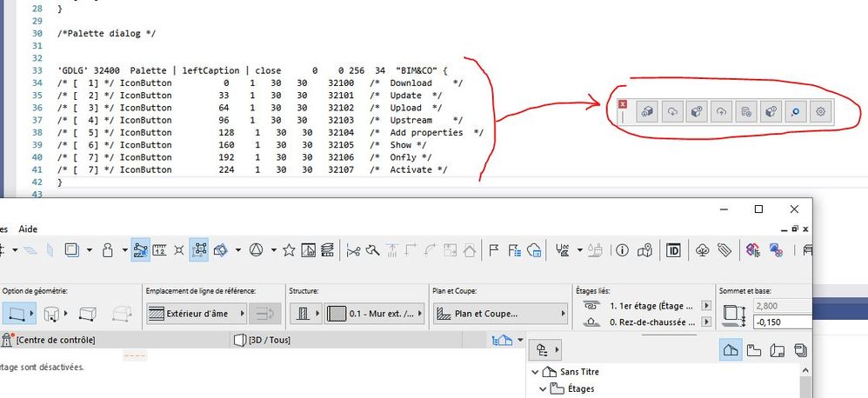The image size is (868, 398).
Task: Open Extérieur d'âme reference line dropdown
Action: 197,314
